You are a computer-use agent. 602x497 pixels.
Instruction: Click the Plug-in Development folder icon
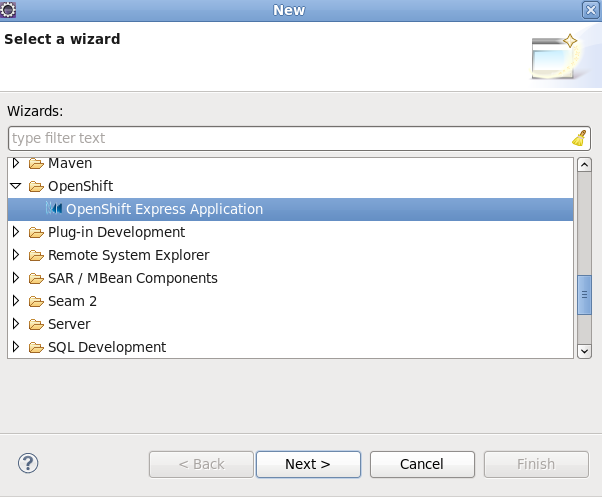tap(36, 233)
